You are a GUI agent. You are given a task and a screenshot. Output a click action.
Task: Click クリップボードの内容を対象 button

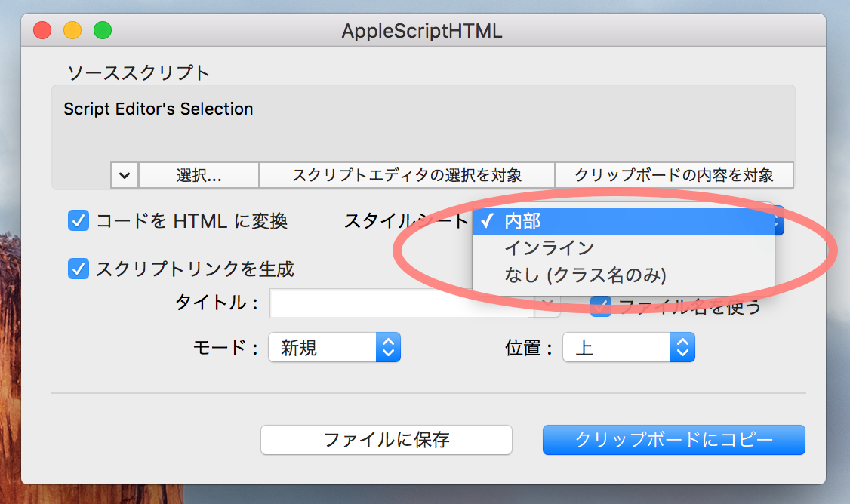tap(674, 175)
